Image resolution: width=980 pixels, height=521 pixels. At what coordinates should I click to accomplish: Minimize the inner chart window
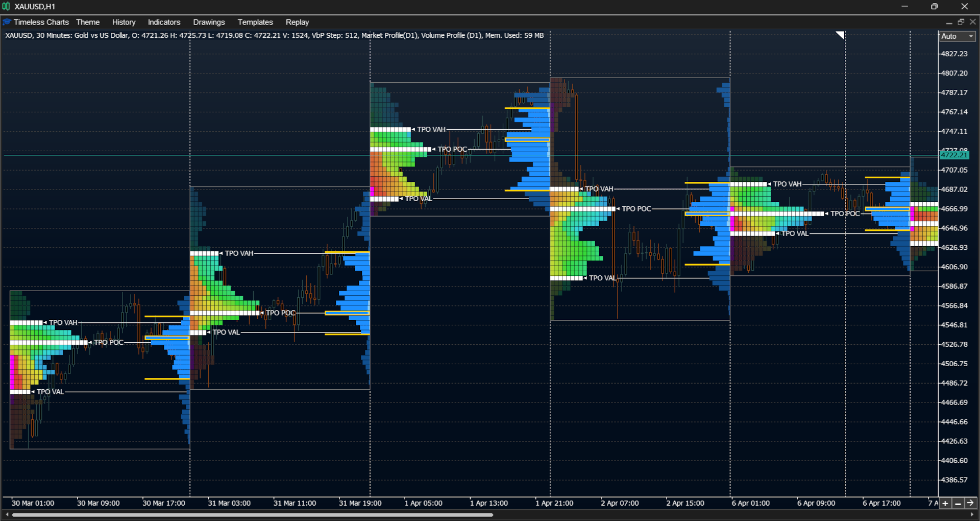coord(949,22)
